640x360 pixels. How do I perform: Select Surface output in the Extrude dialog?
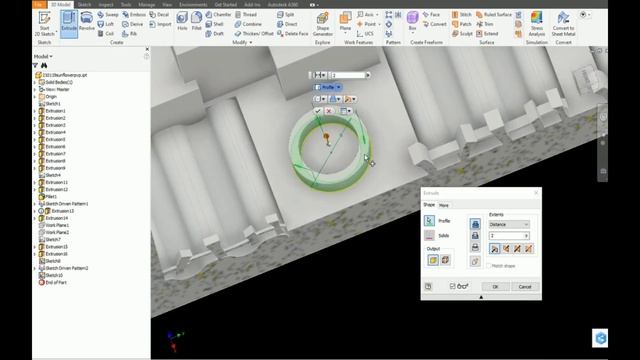445,260
